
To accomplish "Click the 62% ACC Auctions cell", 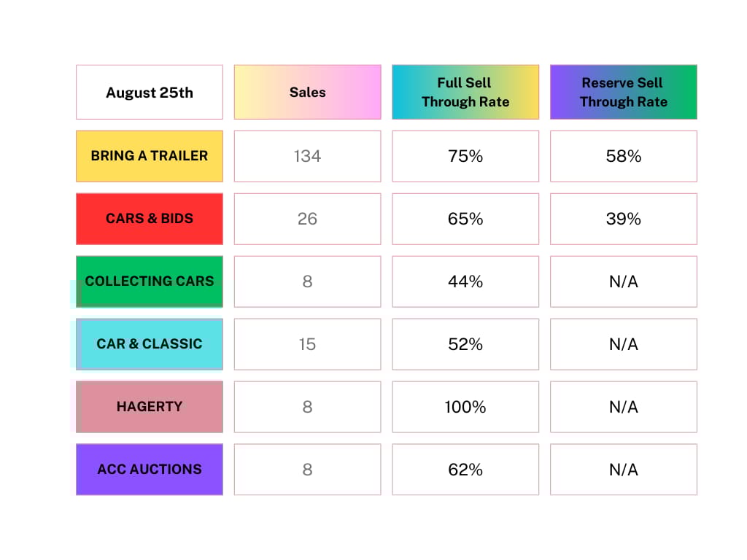I will (x=465, y=470).
